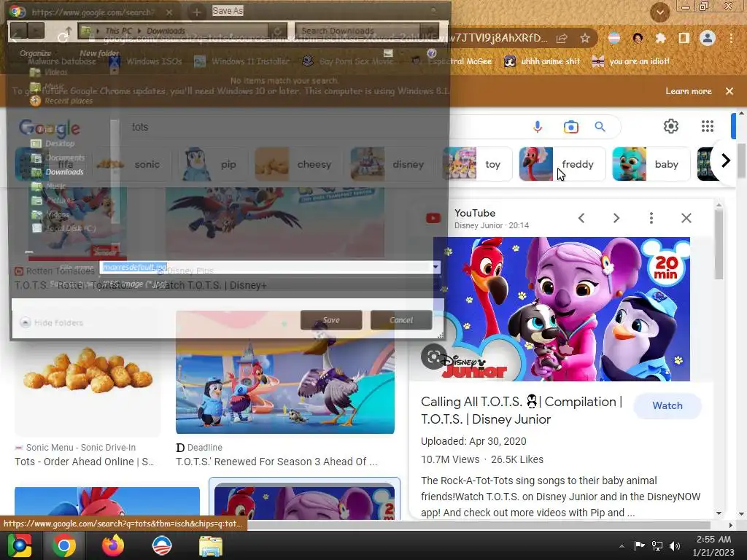This screenshot has width=747, height=560.
Task: Open volume control in system tray
Action: point(675,546)
